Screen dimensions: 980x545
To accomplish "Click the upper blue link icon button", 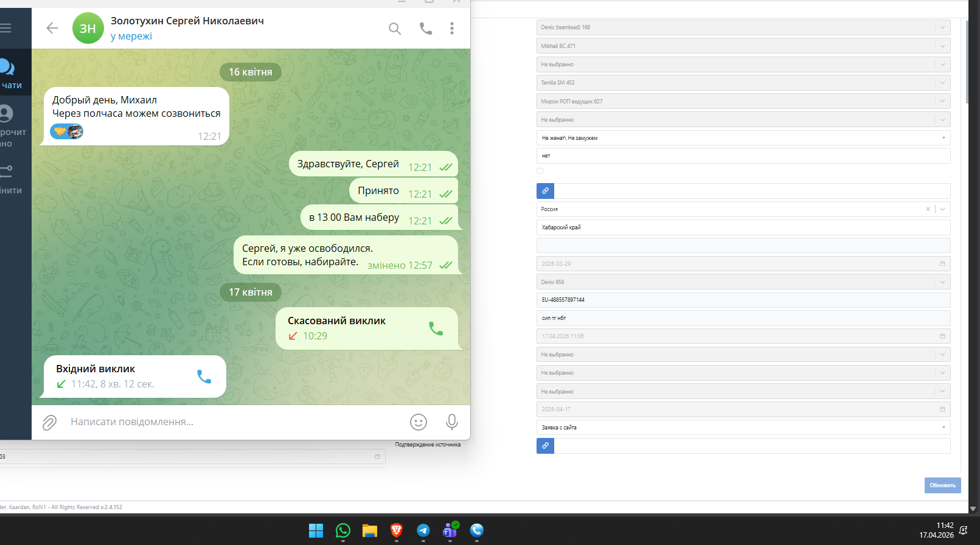I will (545, 191).
